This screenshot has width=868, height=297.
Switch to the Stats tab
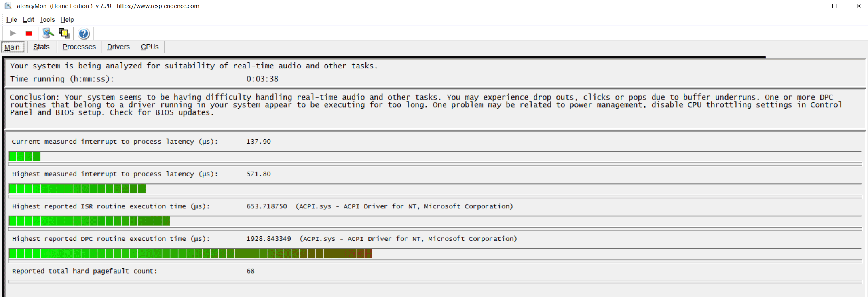click(x=41, y=47)
